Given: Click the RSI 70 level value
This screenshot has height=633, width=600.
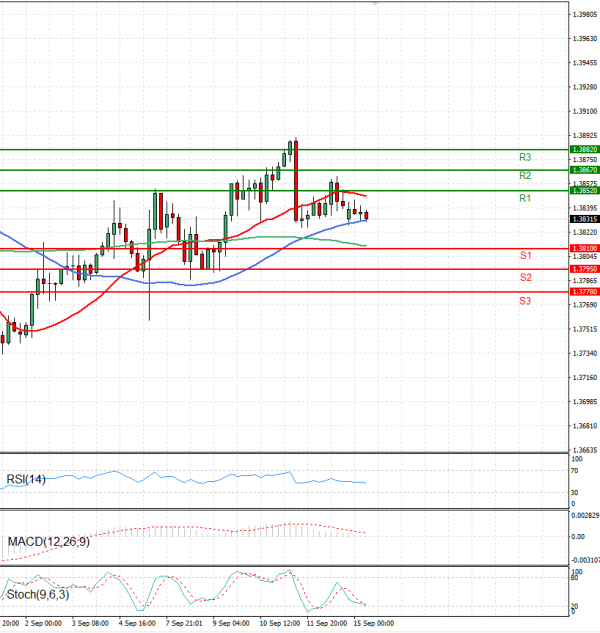Looking at the screenshot, I should (x=575, y=471).
